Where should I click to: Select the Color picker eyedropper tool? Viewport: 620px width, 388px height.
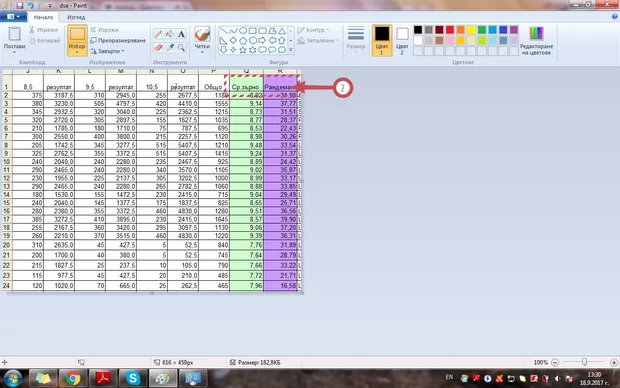click(170, 48)
